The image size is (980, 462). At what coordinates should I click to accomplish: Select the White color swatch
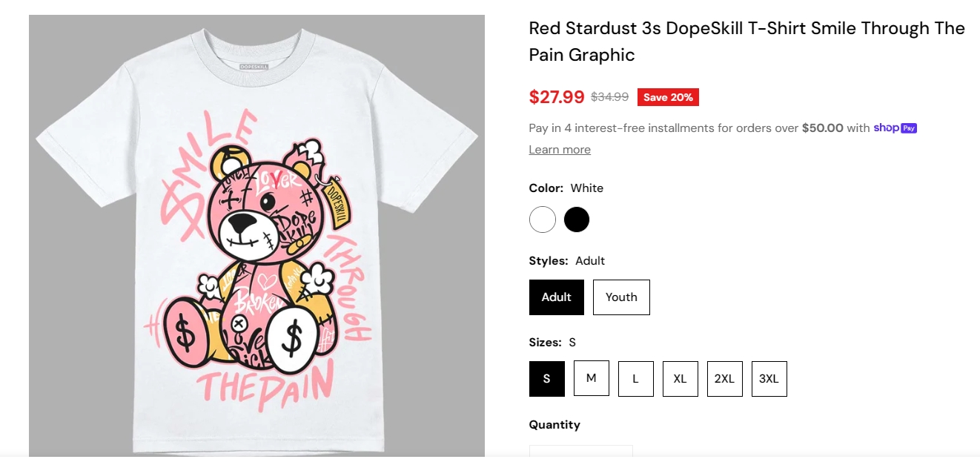click(x=543, y=220)
